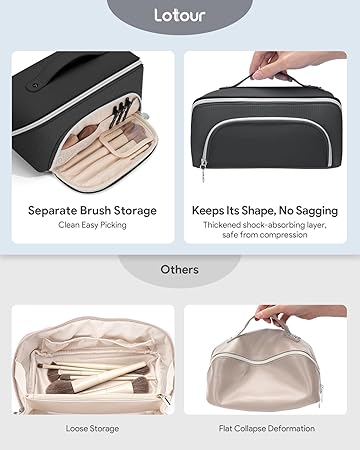Click the Separate Brush Storage heading
This screenshot has height=450, width=360.
click(x=92, y=210)
